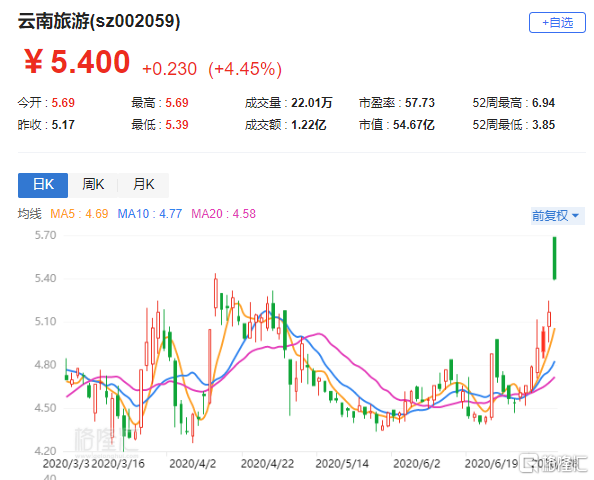Viewport: 594px width, 480px height.
Task: Click the 昨收 value 5.17
Action: (x=63, y=125)
